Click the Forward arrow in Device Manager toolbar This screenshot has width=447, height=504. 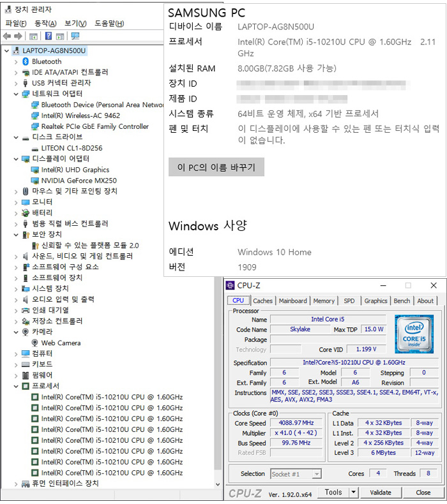tap(18, 36)
